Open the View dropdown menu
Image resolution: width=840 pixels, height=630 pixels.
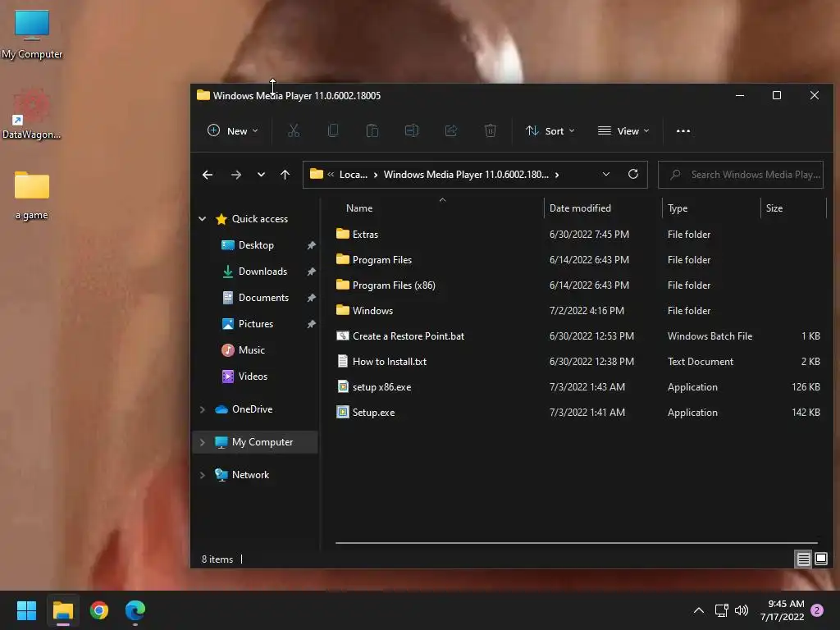623,130
